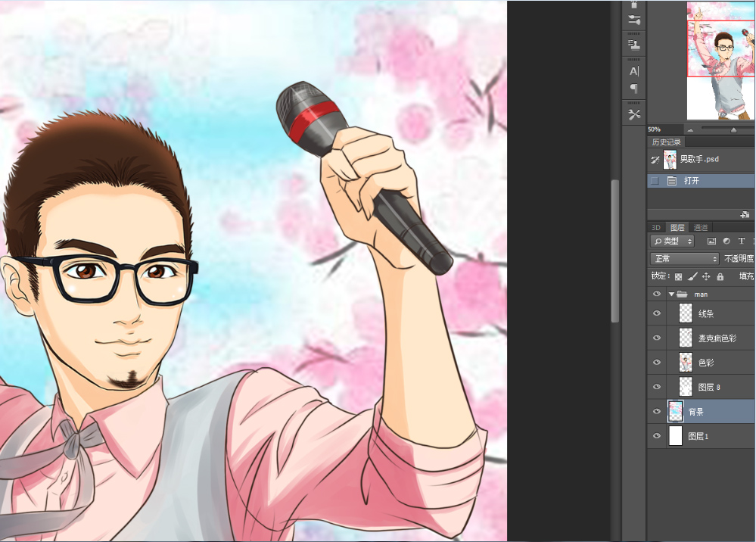Click the navigator preview thumbnail
This screenshot has width=756, height=542.
pos(720,61)
